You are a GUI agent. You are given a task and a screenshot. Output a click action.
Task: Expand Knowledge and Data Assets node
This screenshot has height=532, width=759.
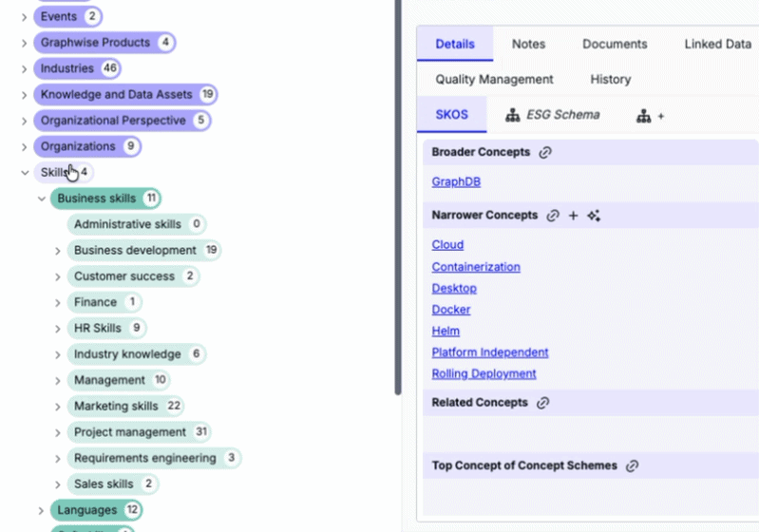click(24, 95)
